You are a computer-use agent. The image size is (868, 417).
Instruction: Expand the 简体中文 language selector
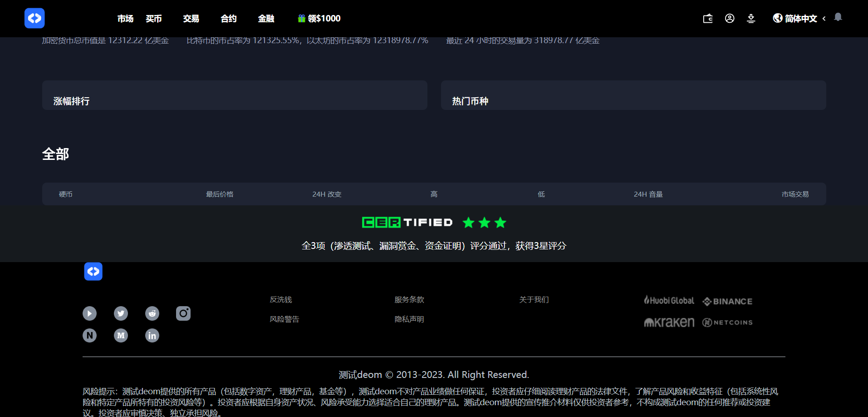pyautogui.click(x=799, y=19)
